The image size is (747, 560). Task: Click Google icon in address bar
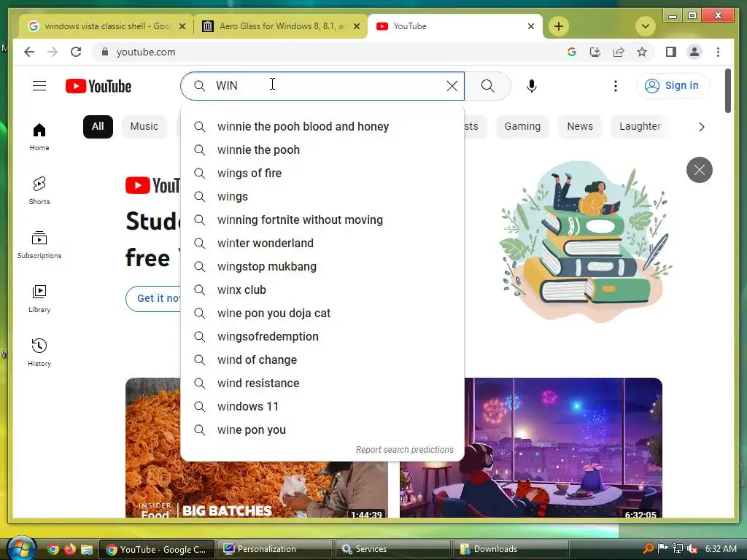[x=572, y=52]
